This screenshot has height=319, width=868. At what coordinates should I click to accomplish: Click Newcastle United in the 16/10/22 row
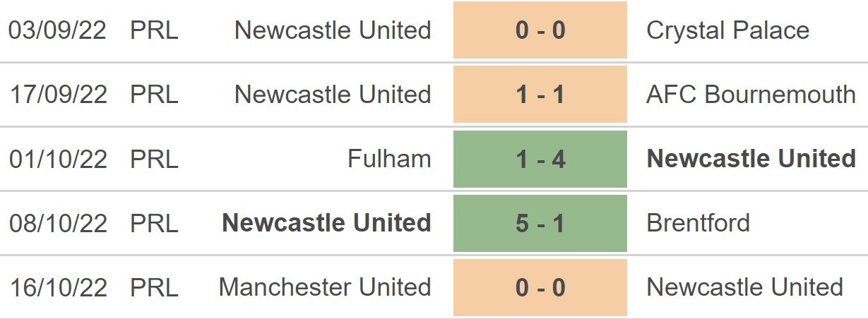pos(744,287)
